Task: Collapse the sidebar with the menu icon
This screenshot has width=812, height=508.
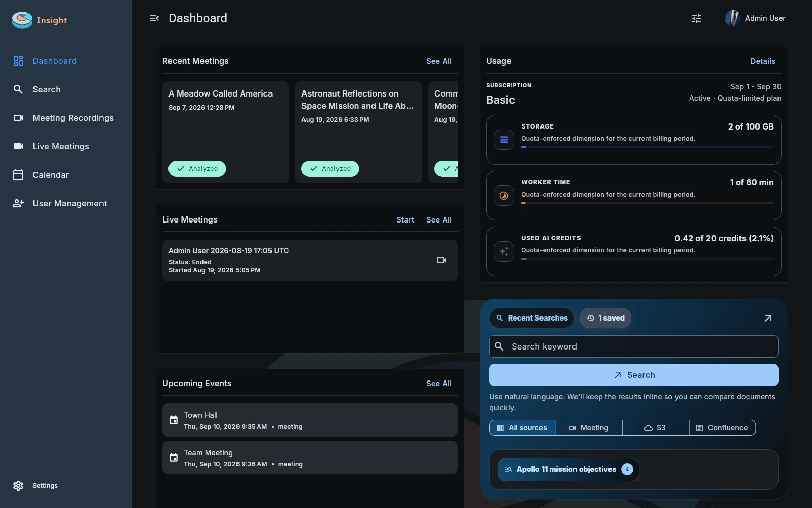Action: tap(154, 18)
